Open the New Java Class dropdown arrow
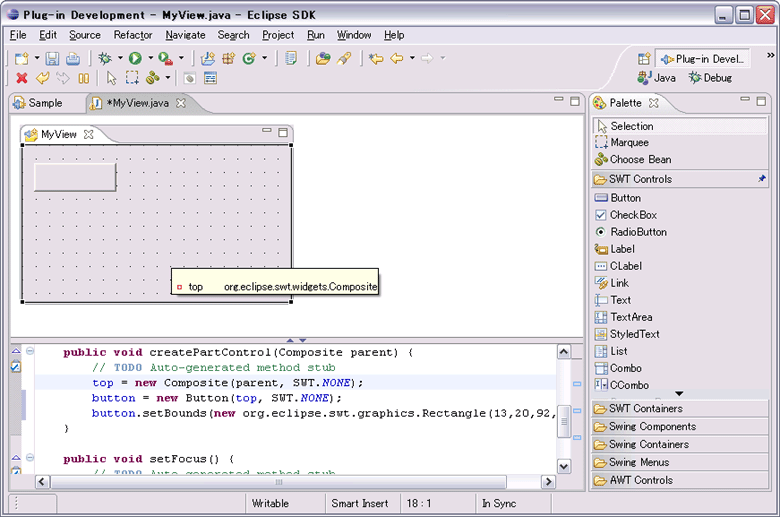This screenshot has width=780, height=517. (x=264, y=58)
